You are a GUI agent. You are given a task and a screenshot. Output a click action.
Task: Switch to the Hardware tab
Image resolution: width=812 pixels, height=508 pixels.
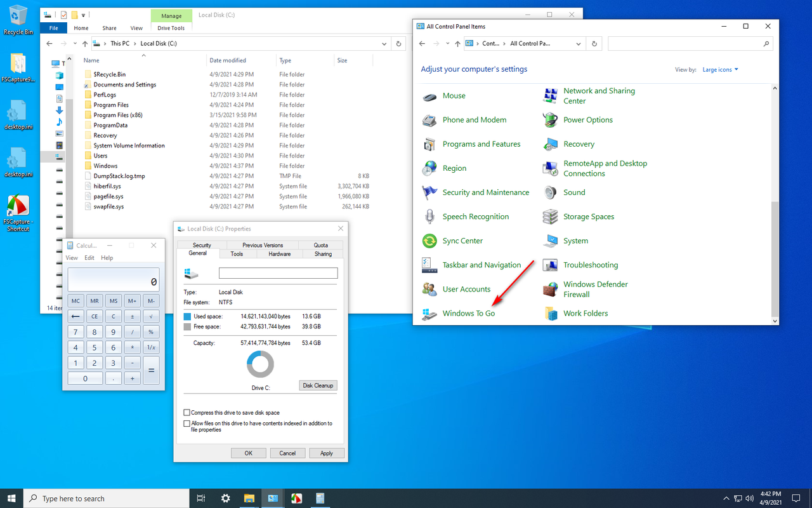tap(280, 254)
